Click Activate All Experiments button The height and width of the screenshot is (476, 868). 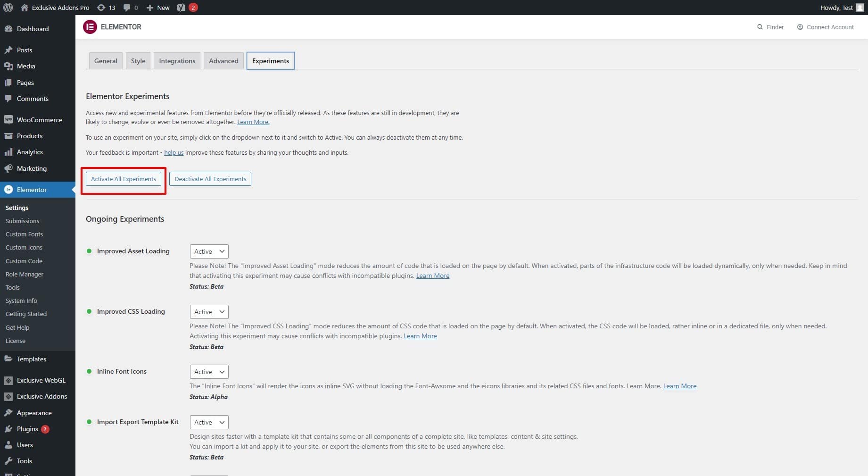(124, 179)
